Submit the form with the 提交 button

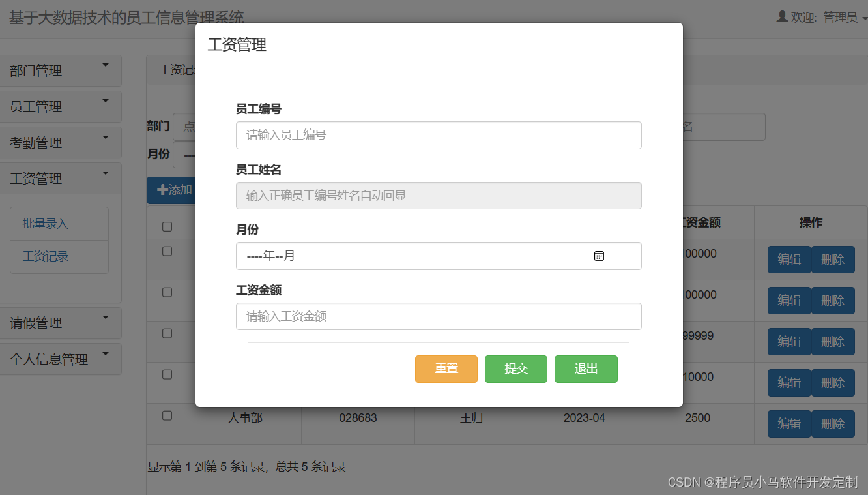click(x=515, y=368)
